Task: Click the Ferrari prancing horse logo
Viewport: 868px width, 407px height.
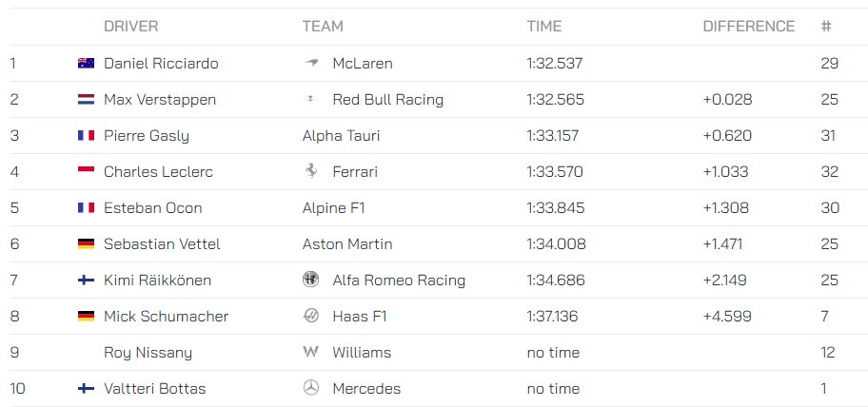Action: pos(311,171)
